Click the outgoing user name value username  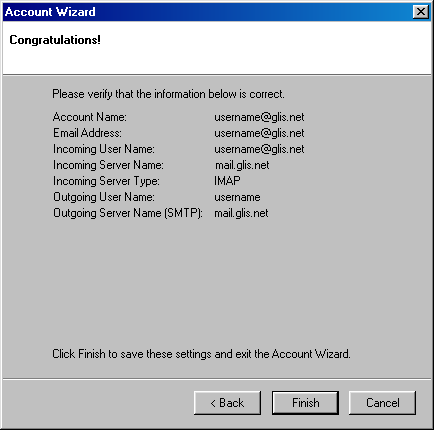point(237,197)
